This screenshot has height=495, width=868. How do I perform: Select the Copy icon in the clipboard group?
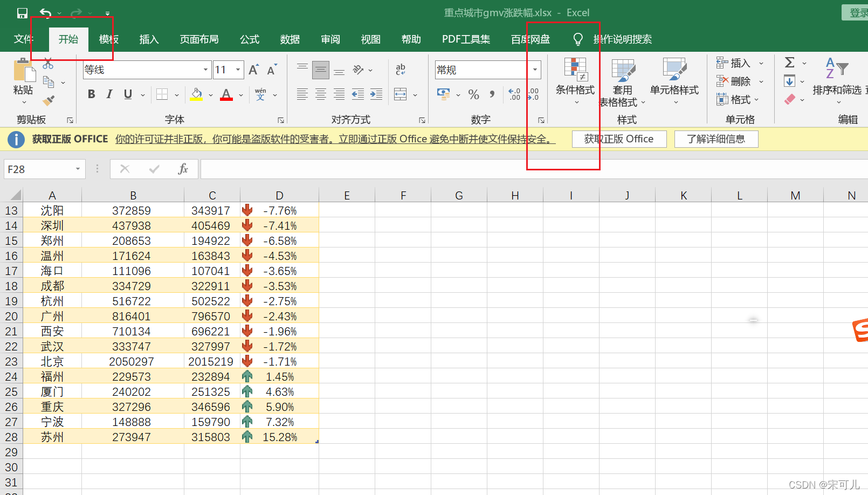(49, 82)
